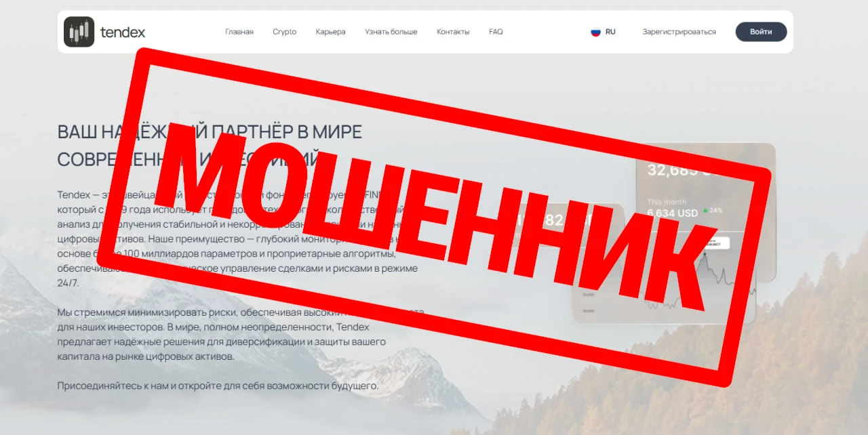Click the 32,685 balance card
868x435 pixels.
point(705,211)
